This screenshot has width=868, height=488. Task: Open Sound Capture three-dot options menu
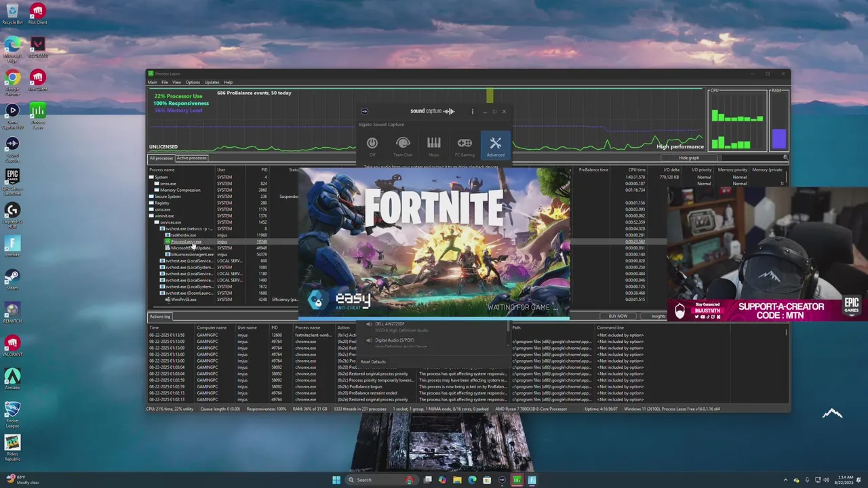(x=472, y=111)
